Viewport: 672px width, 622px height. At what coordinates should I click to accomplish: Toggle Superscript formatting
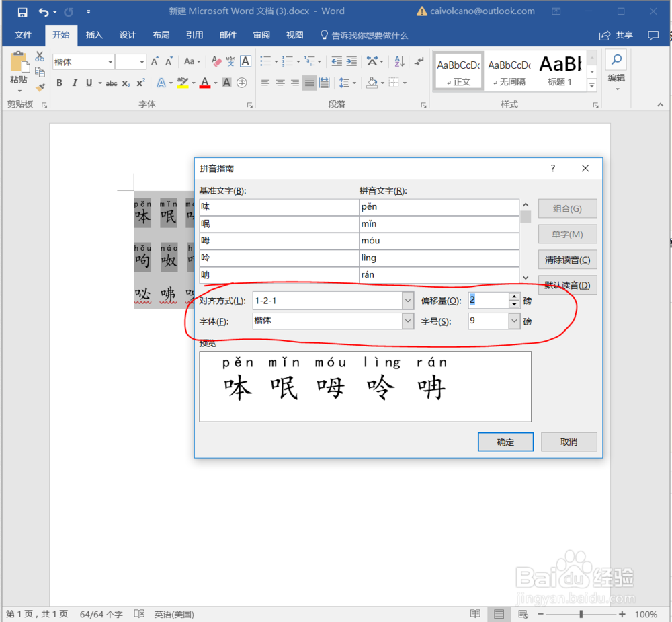(x=140, y=83)
